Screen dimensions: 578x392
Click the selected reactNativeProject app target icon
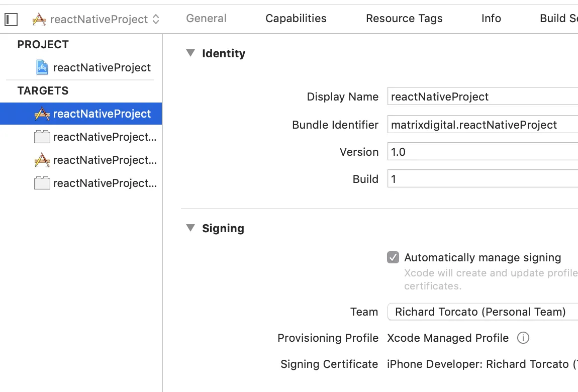click(42, 114)
